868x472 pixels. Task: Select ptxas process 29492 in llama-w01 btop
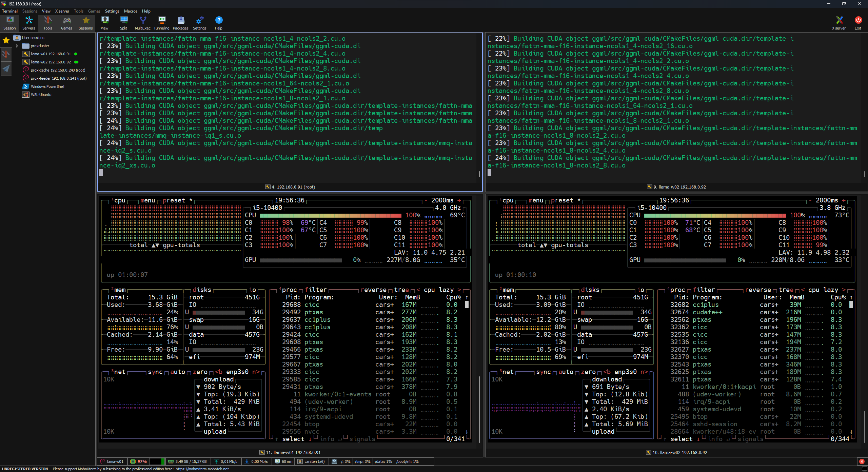click(x=370, y=312)
